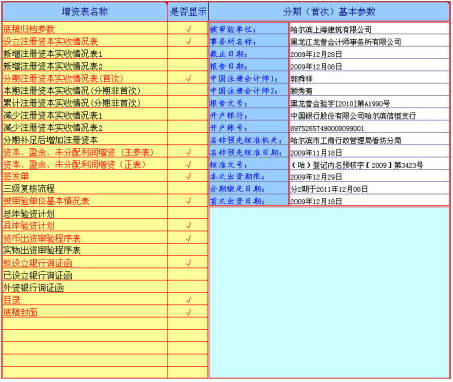The height and width of the screenshot is (382, 453).
Task: Select the 分期补足后增加注册资本 row
Action: 85,140
